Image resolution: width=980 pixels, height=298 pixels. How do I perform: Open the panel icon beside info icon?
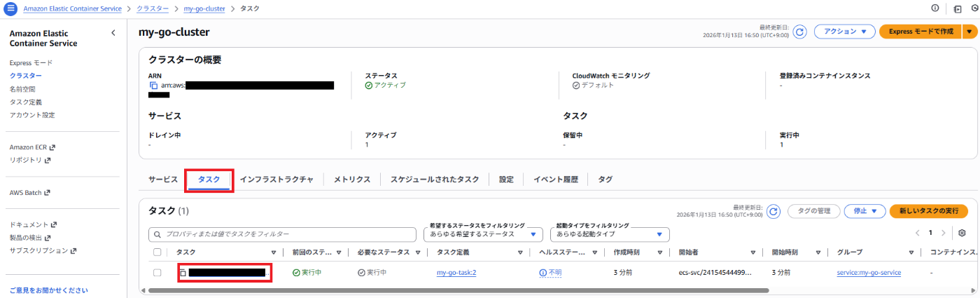957,8
